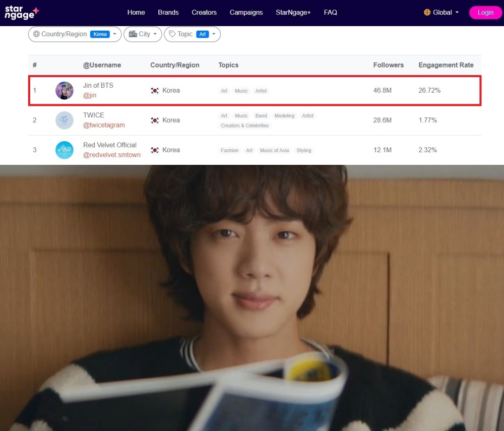Open Jin of BTS profile avatar

[65, 90]
